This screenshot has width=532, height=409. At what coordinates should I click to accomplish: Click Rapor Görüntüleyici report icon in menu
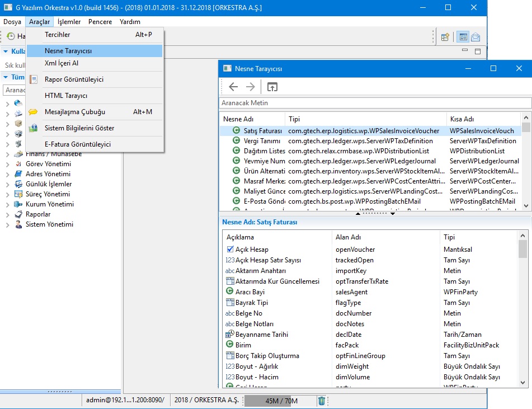tap(33, 79)
